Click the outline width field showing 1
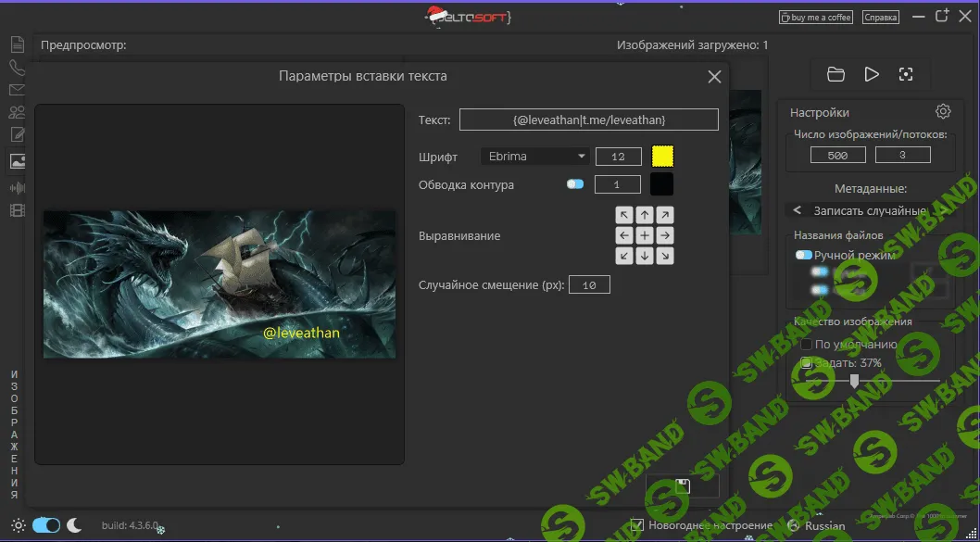The width and height of the screenshot is (980, 542). 618,184
